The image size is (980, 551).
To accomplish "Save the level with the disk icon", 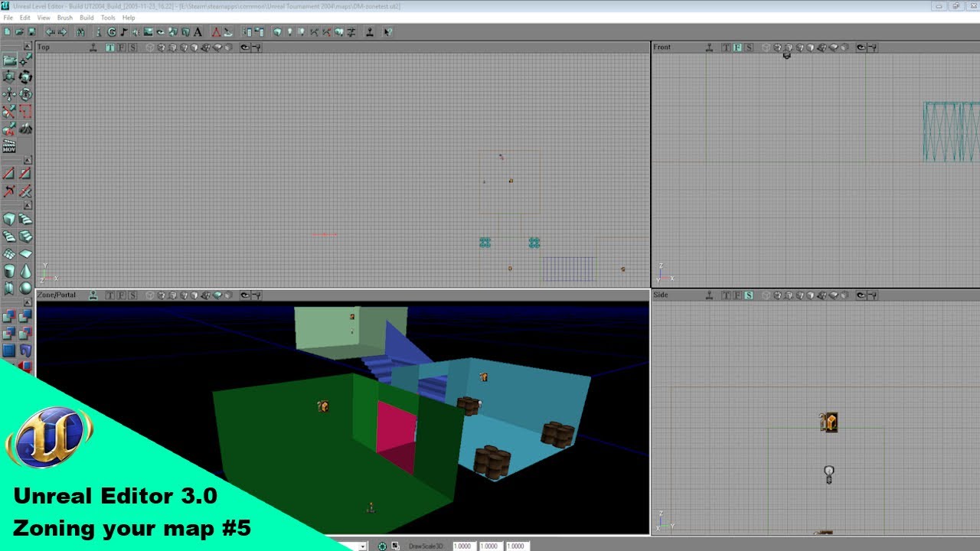I will 31,32.
